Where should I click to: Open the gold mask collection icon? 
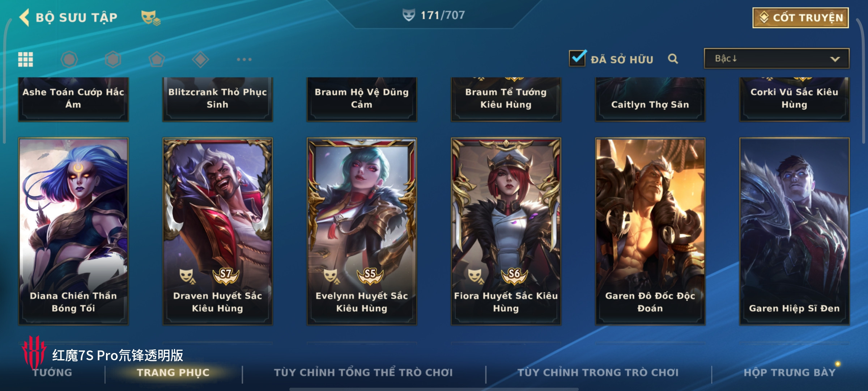[x=150, y=18]
